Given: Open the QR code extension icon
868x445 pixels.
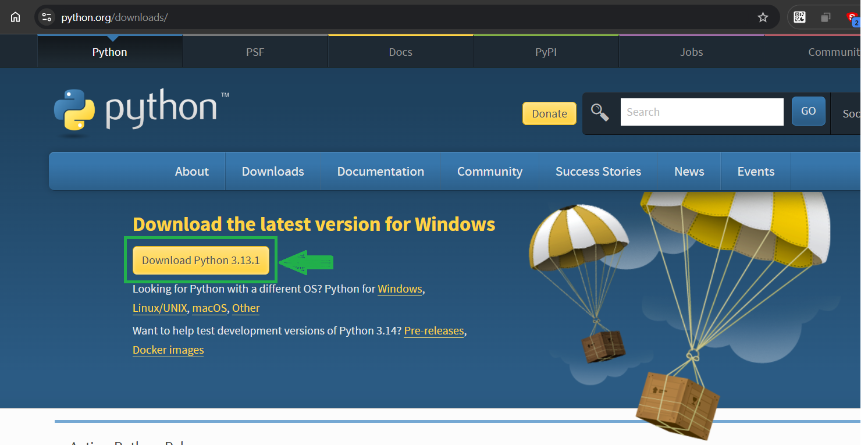Looking at the screenshot, I should point(800,17).
